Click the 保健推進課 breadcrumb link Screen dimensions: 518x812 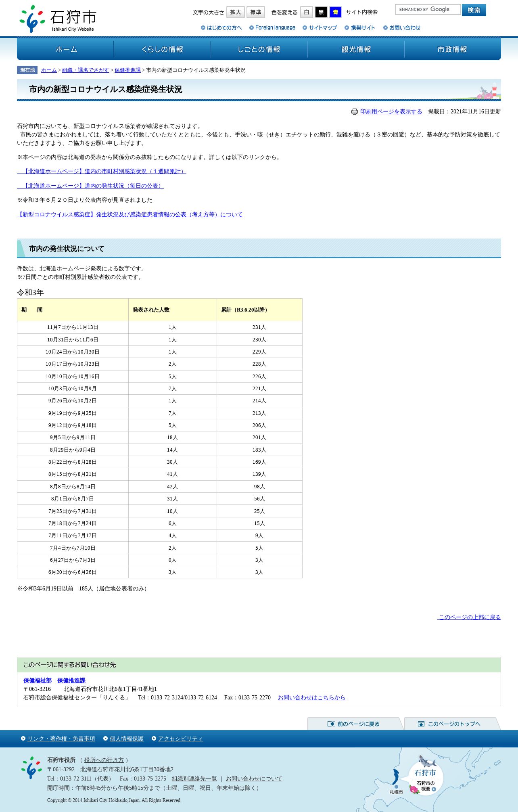(127, 70)
